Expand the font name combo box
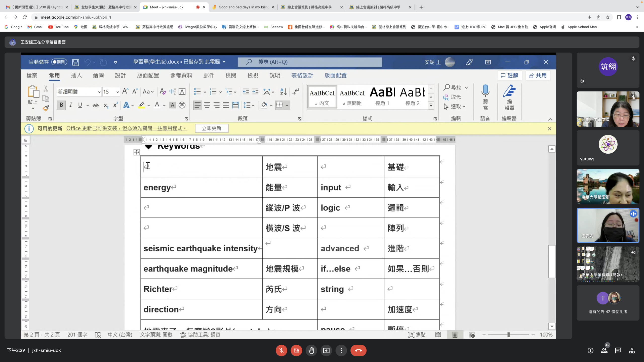The width and height of the screenshot is (644, 362). tap(99, 92)
